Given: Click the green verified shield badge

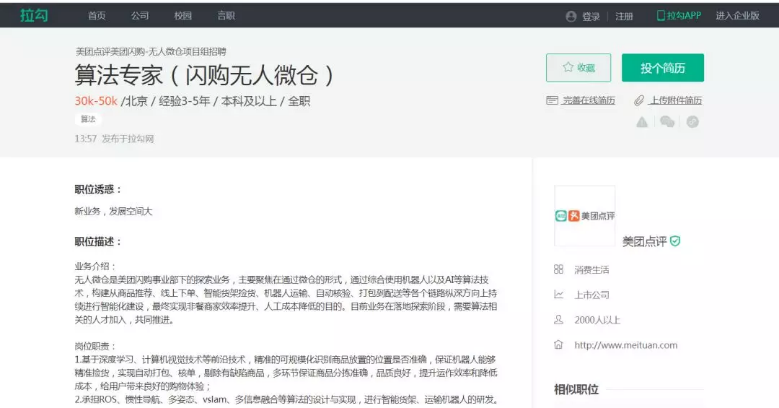Looking at the screenshot, I should (x=675, y=241).
